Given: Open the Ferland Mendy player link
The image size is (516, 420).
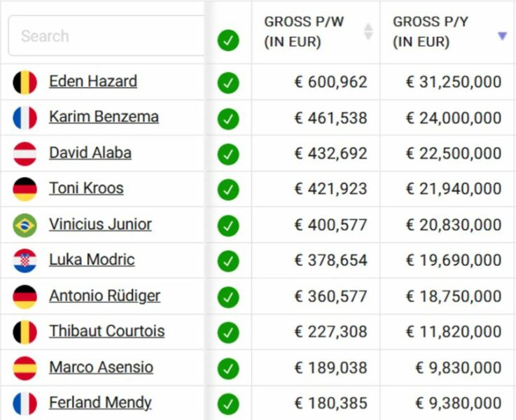Looking at the screenshot, I should pyautogui.click(x=100, y=402).
